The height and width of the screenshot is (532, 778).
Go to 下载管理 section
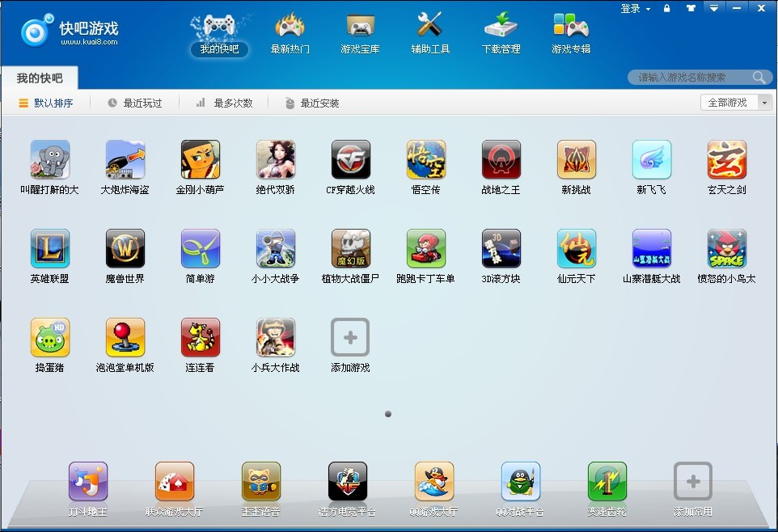(x=501, y=35)
